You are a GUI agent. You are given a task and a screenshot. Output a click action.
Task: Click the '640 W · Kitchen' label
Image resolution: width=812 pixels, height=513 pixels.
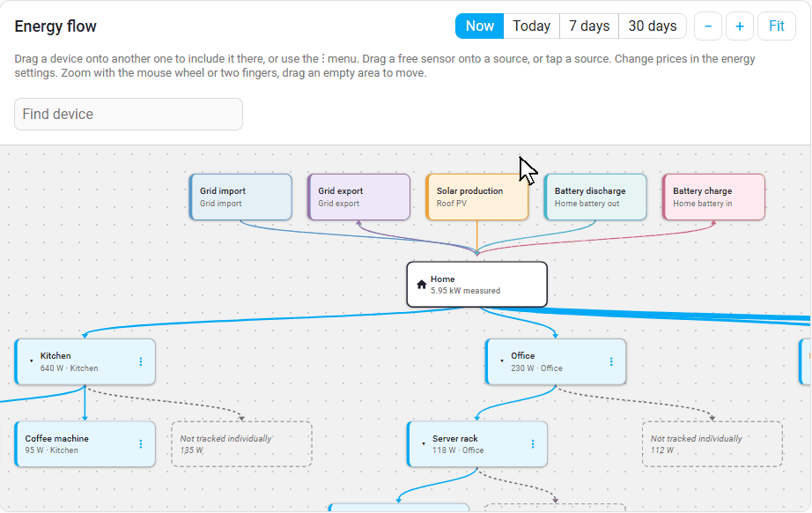click(69, 368)
